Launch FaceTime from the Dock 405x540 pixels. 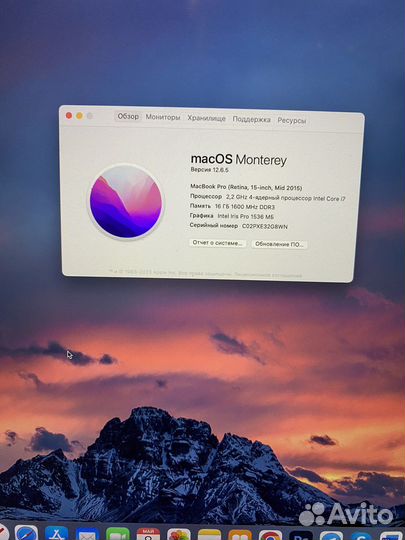118,533
